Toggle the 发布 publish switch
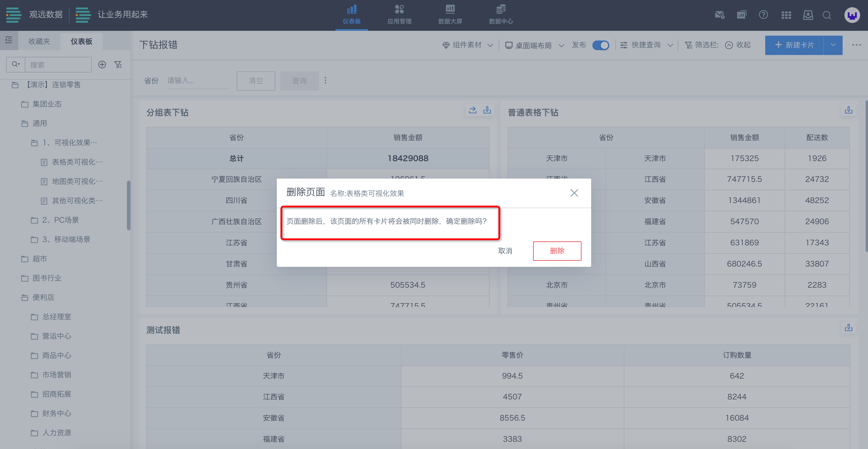 pos(601,45)
